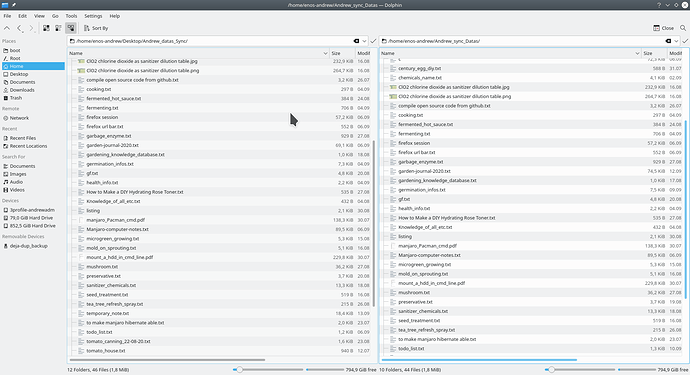The width and height of the screenshot is (690, 375).
Task: Click the title bar help question mark
Action: 659,5
